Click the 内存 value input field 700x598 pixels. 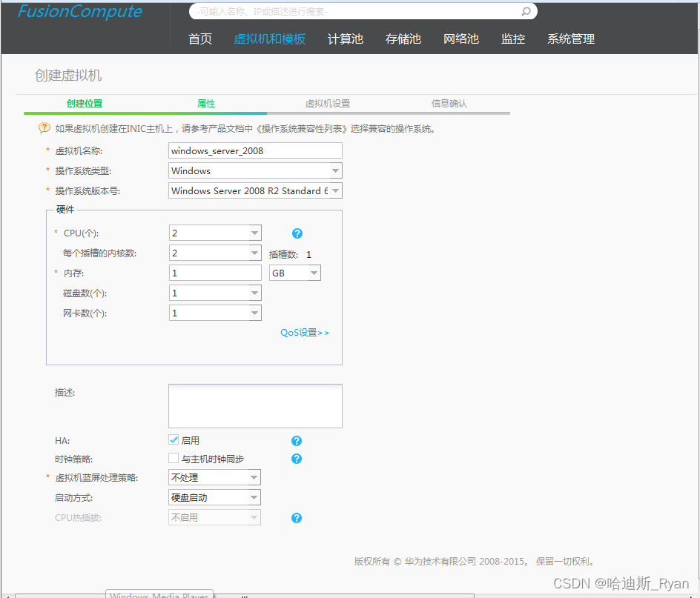point(215,273)
